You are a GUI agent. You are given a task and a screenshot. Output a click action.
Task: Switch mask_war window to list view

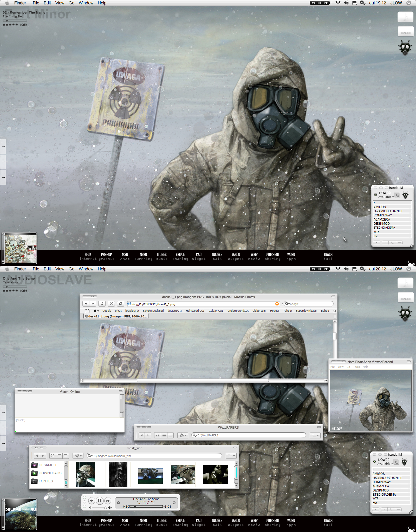click(x=59, y=456)
